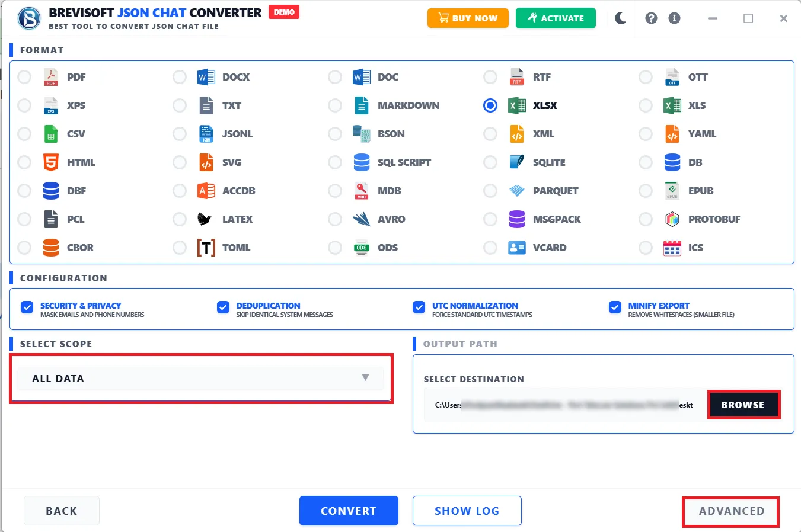This screenshot has width=801, height=532.
Task: Click the Buy Now button
Action: point(468,18)
